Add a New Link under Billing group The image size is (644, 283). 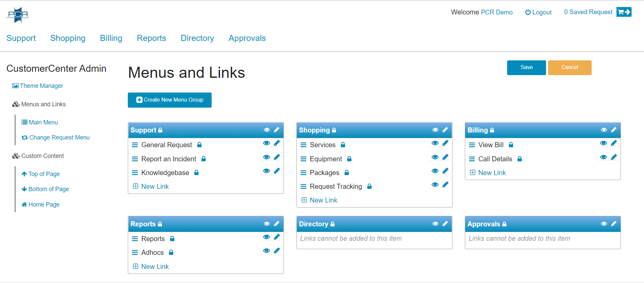[x=492, y=173]
